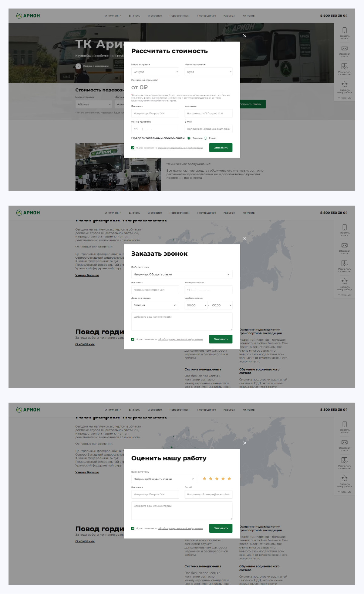Play the Видео о компании video icon
Image resolution: width=364 pixels, height=594 pixels.
tap(78, 66)
